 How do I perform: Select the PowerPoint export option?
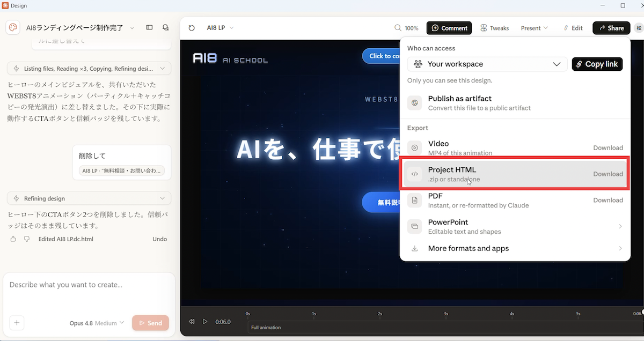(515, 226)
